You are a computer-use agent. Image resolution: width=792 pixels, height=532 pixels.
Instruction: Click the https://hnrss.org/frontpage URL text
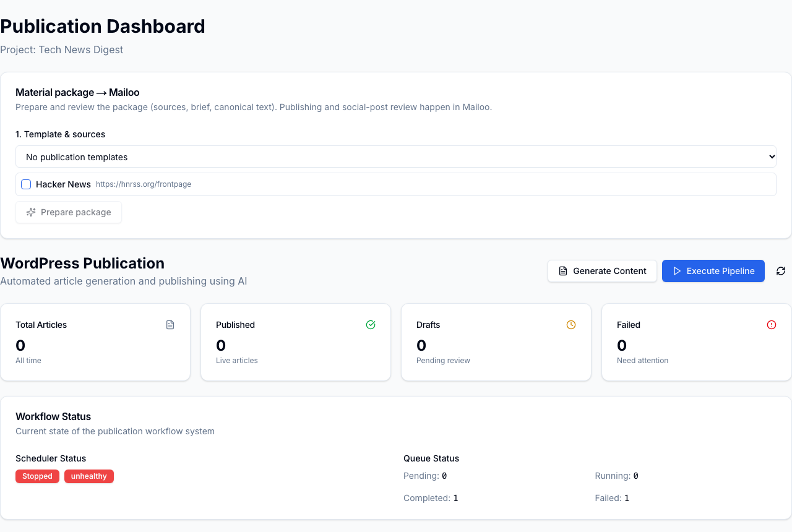coord(144,184)
